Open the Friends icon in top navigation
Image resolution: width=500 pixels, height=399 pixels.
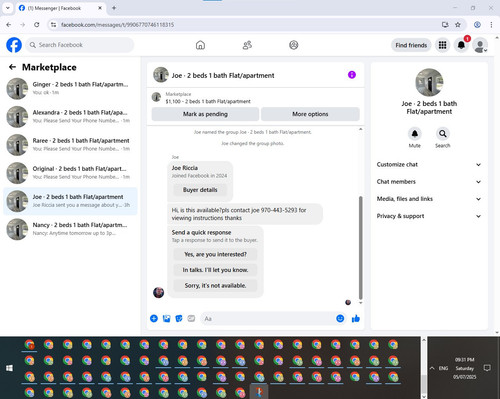[x=247, y=45]
